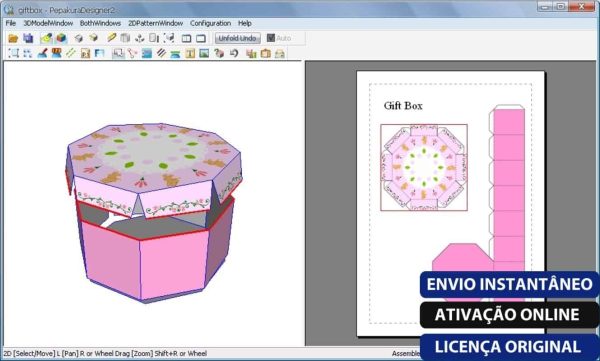This screenshot has width=600, height=361.
Task: Switch to the single-pane window layout icon
Action: (x=201, y=38)
